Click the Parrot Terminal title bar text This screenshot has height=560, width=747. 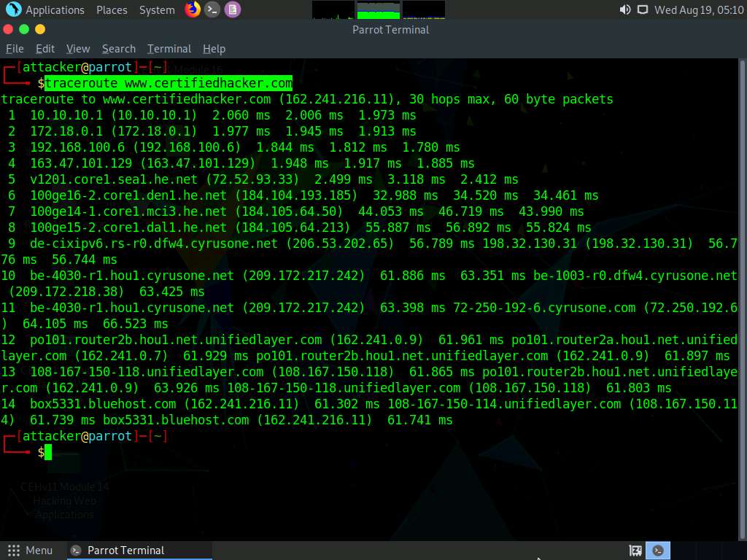[x=391, y=29]
